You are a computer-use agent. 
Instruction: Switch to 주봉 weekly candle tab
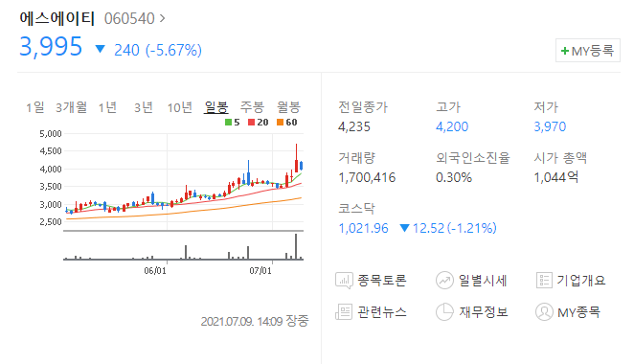pyautogui.click(x=252, y=107)
